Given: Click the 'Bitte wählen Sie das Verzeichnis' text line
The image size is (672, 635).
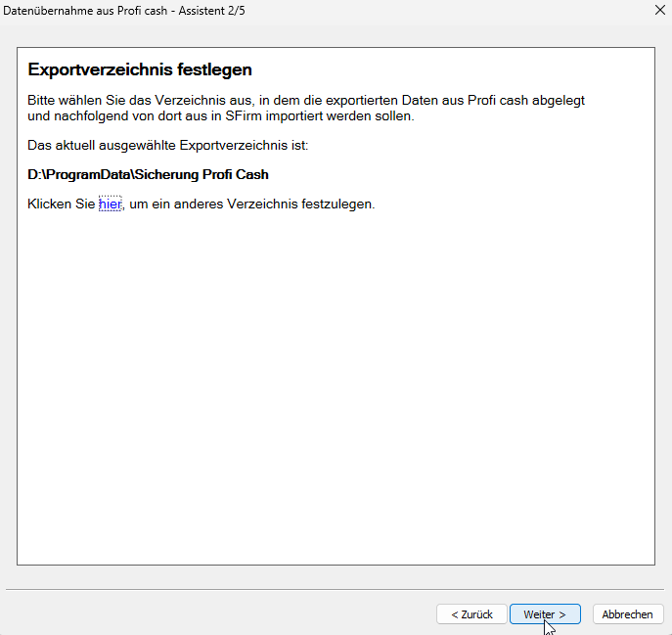Looking at the screenshot, I should (x=305, y=100).
